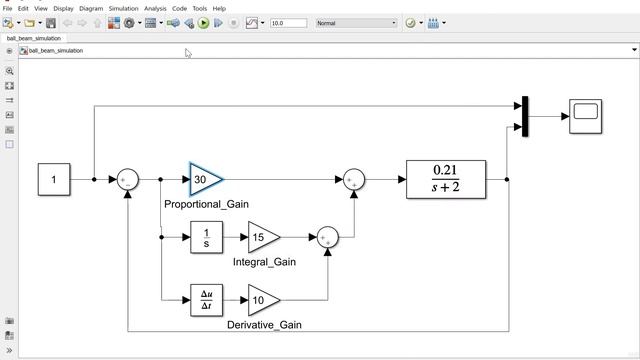Image resolution: width=640 pixels, height=360 pixels.
Task: Select the black Mux block
Action: 525,116
